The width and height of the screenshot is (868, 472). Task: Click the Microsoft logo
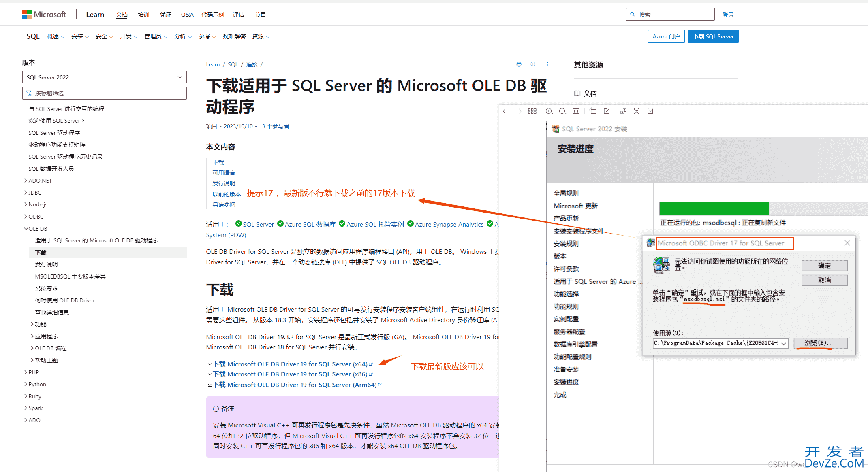coord(44,15)
